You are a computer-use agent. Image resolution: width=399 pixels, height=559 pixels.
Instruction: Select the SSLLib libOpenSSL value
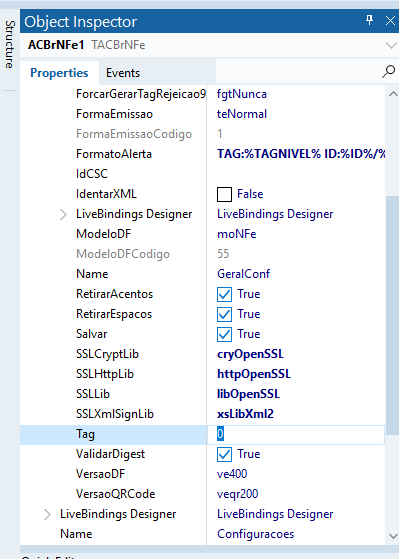(249, 394)
